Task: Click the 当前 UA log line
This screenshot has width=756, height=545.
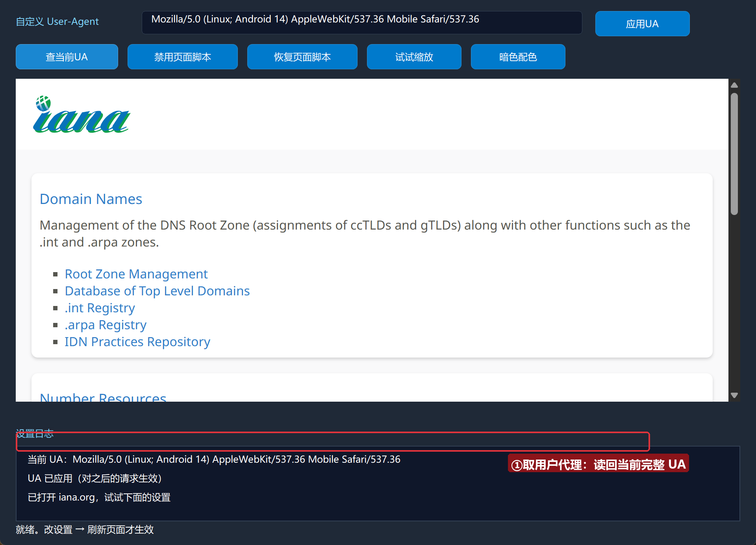Action: [214, 459]
